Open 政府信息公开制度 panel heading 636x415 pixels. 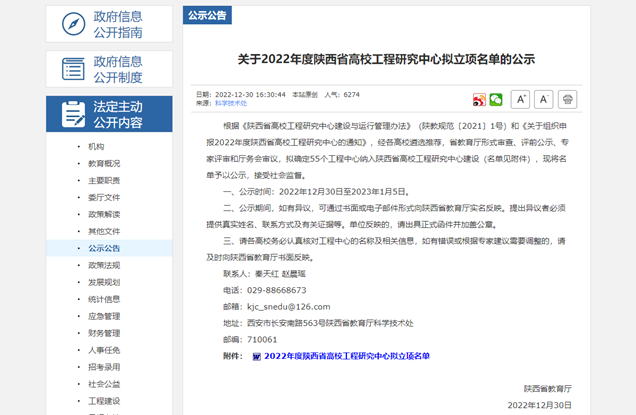118,68
